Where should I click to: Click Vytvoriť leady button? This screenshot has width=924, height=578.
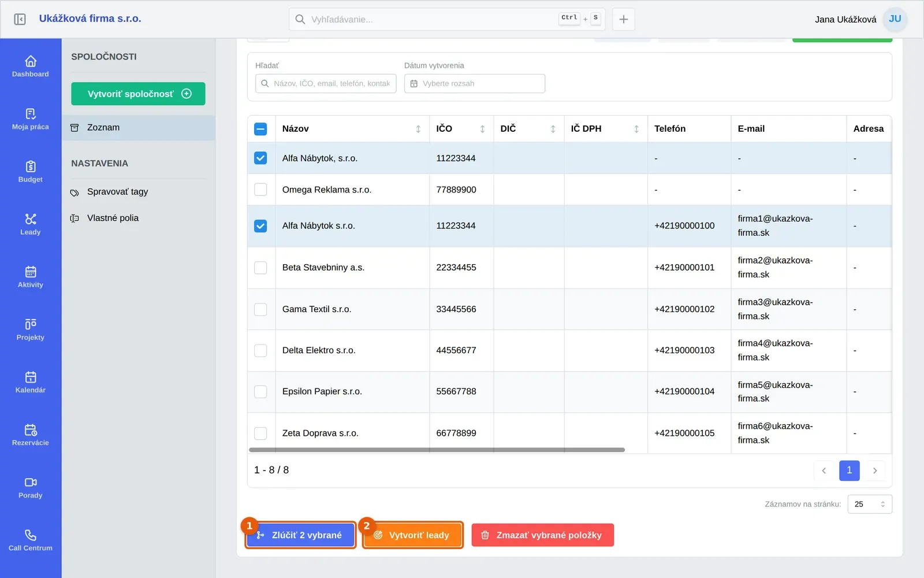[413, 535]
